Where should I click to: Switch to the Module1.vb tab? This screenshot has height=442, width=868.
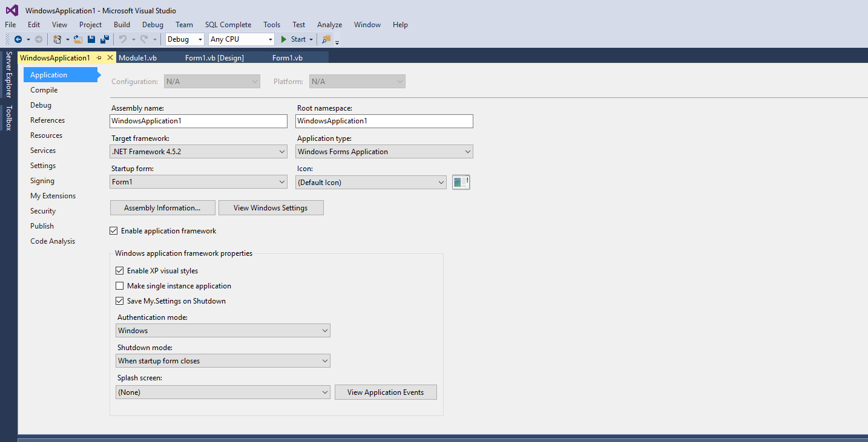tap(138, 57)
